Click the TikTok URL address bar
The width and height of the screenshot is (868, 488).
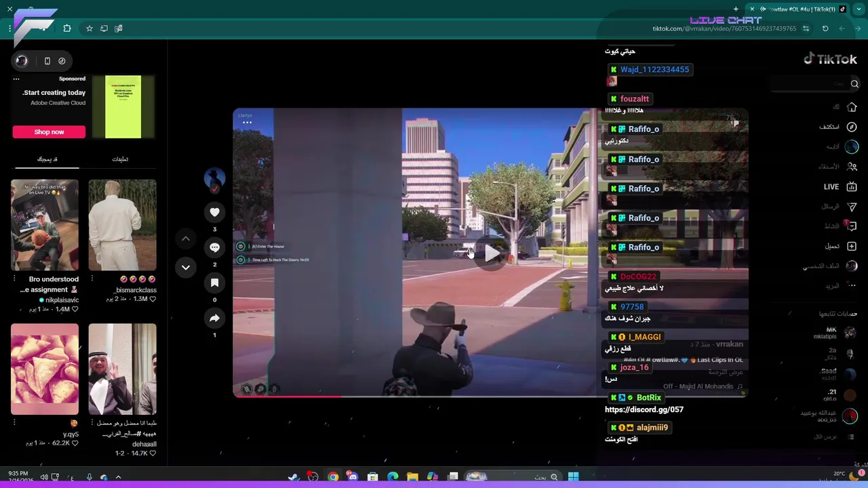point(724,28)
